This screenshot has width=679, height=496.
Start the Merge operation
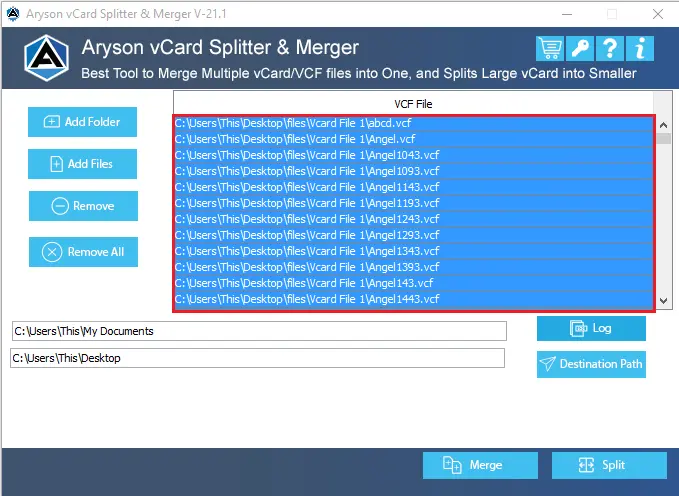(x=480, y=465)
